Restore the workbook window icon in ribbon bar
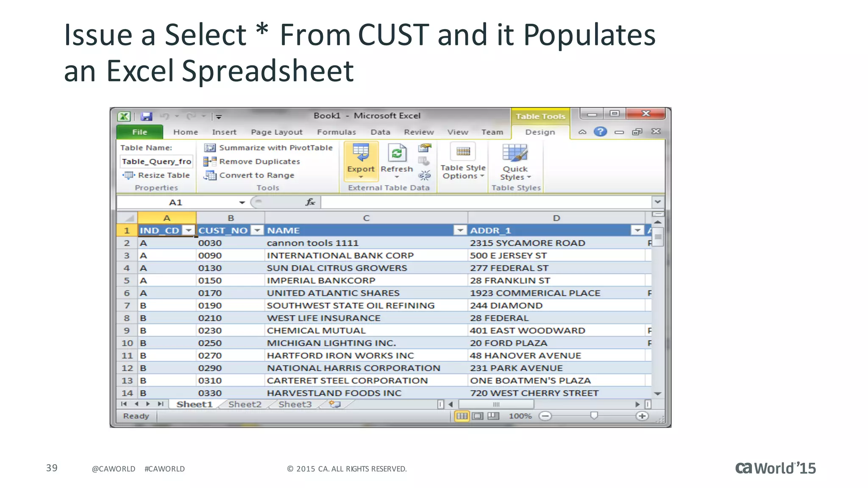868x488 pixels. pos(637,132)
